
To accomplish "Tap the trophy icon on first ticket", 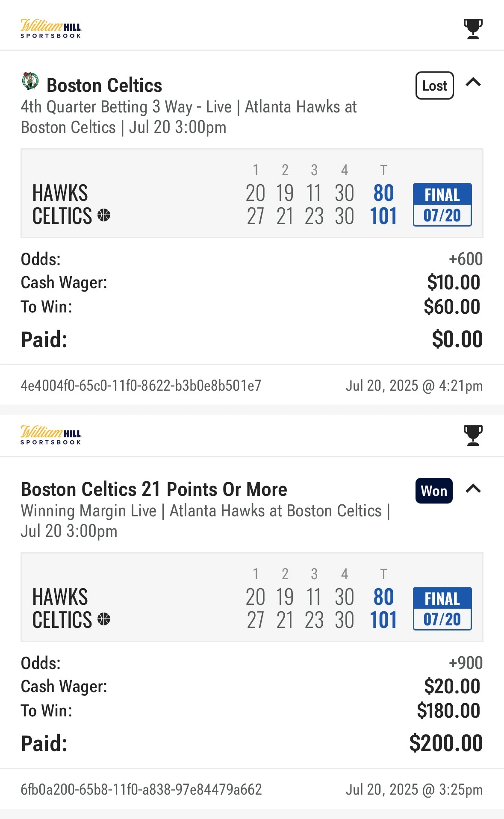I will [x=473, y=29].
